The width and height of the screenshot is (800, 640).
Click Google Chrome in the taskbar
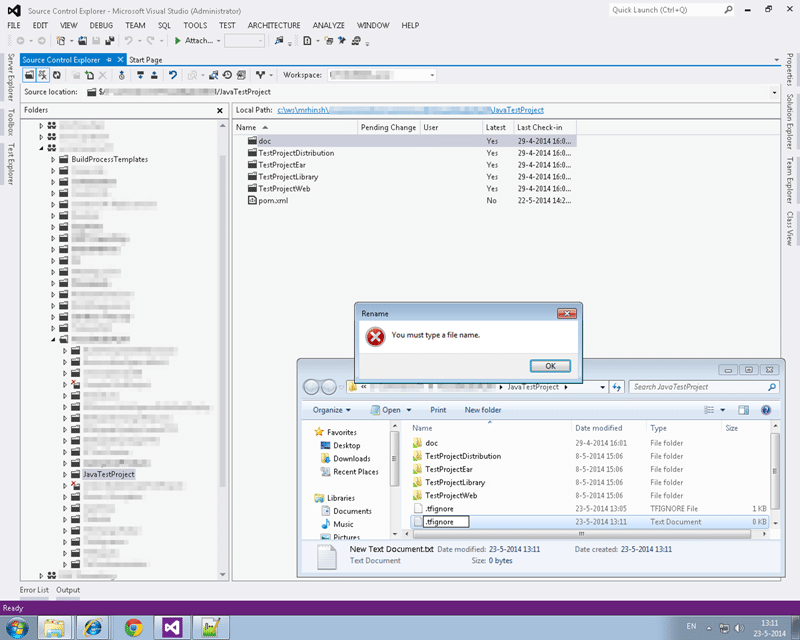coord(133,628)
